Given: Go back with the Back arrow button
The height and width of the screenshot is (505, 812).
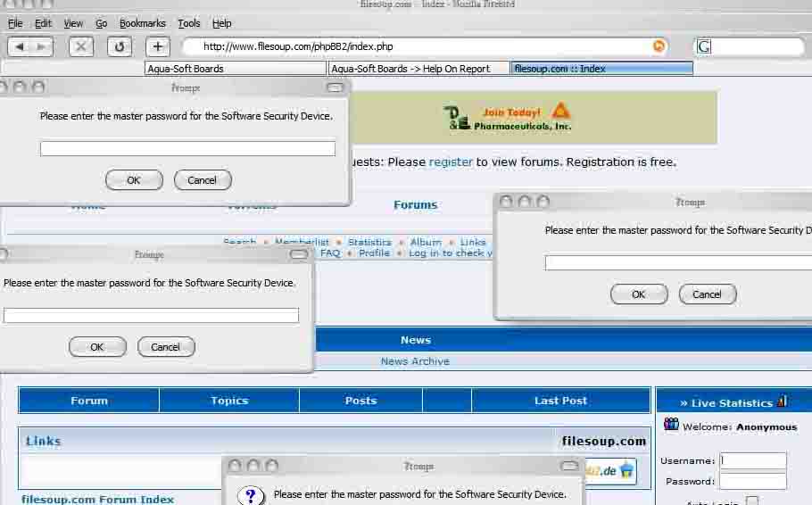Looking at the screenshot, I should [19, 46].
